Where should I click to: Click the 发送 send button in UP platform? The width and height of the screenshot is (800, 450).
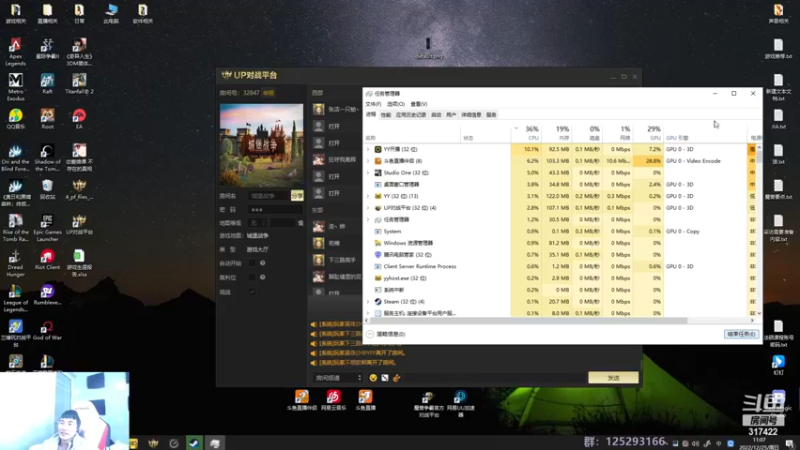[613, 378]
